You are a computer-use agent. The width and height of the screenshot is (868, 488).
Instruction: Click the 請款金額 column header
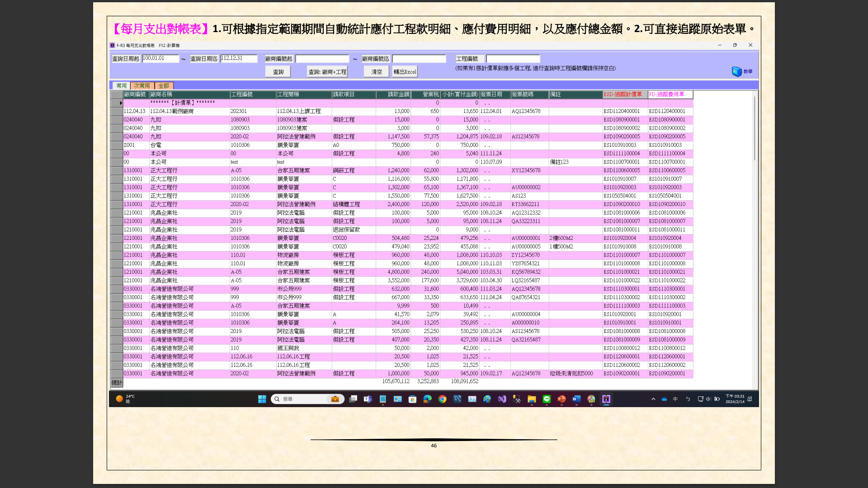393,94
